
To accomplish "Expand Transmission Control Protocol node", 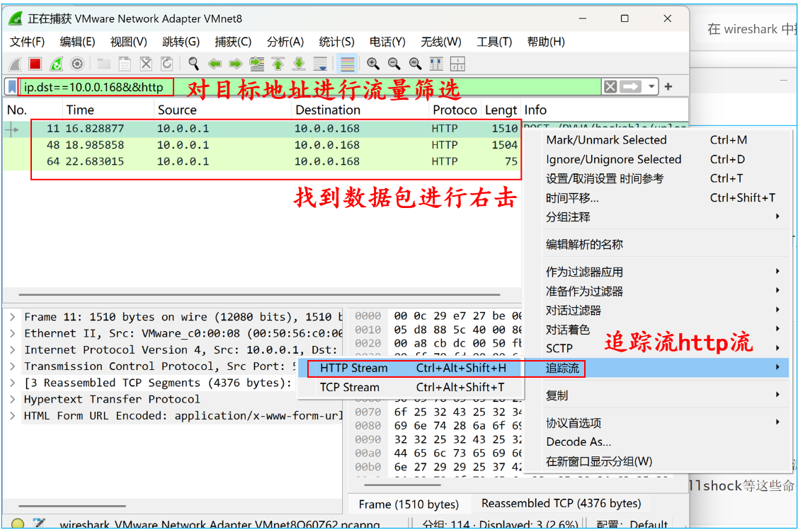I will pos(13,366).
